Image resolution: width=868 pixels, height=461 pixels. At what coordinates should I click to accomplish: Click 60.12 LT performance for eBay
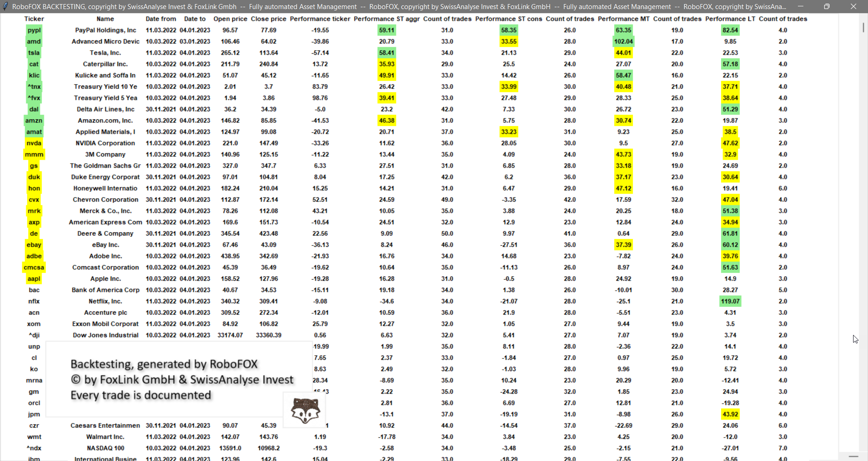coord(730,245)
